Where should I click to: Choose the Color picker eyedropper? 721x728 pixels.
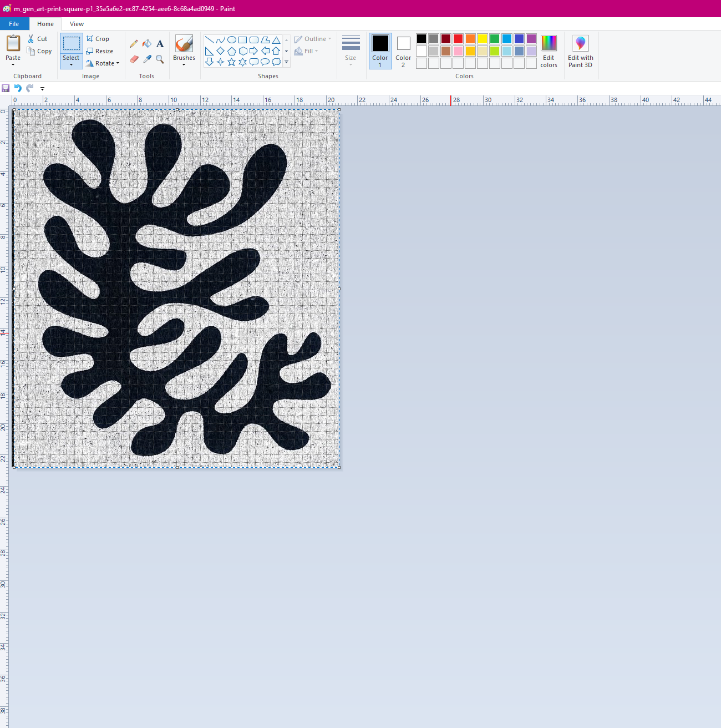coord(147,59)
